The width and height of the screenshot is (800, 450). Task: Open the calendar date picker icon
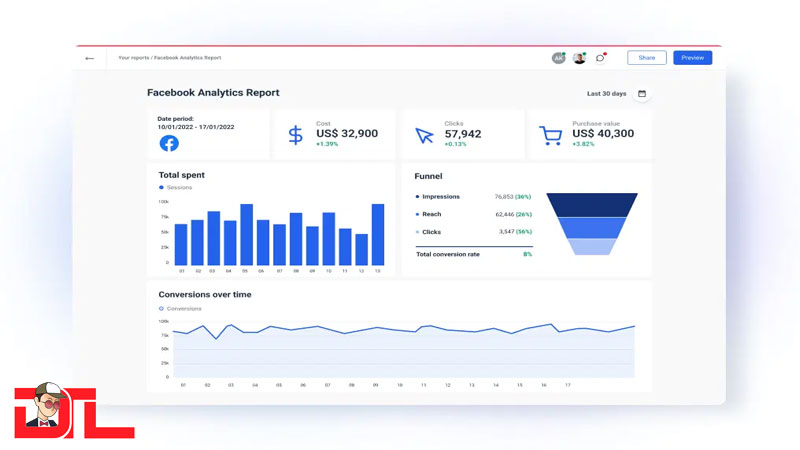(642, 94)
